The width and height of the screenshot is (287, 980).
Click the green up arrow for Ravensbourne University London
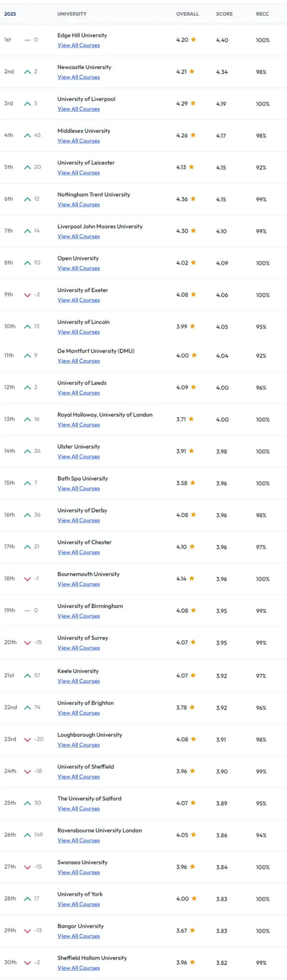pos(27,835)
